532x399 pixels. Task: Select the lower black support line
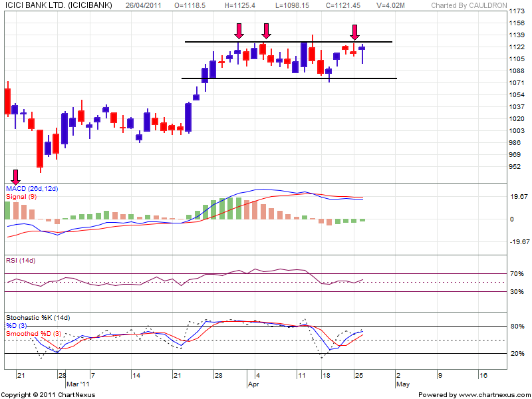click(x=289, y=78)
